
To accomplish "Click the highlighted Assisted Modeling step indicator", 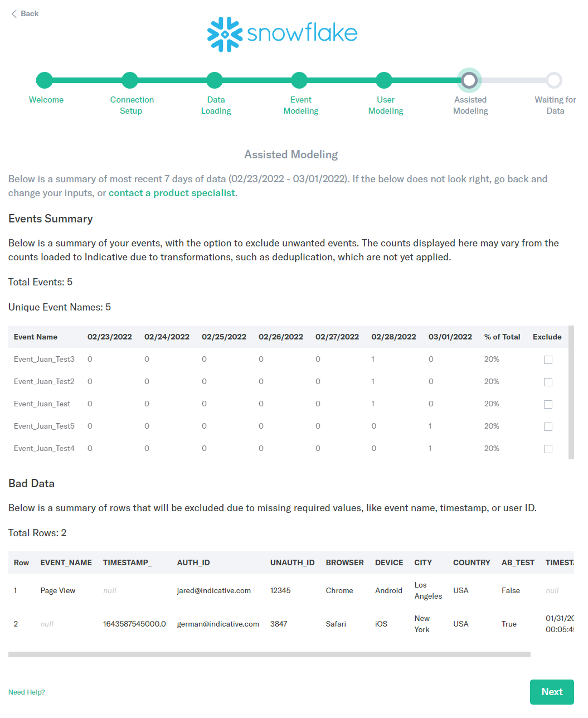I will click(469, 80).
